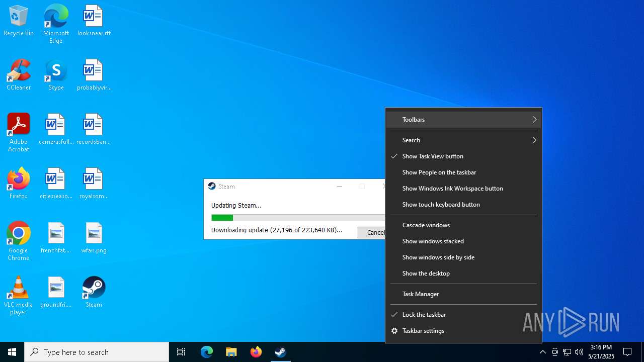
Task: Open Taskbar settings entry
Action: tap(463, 331)
